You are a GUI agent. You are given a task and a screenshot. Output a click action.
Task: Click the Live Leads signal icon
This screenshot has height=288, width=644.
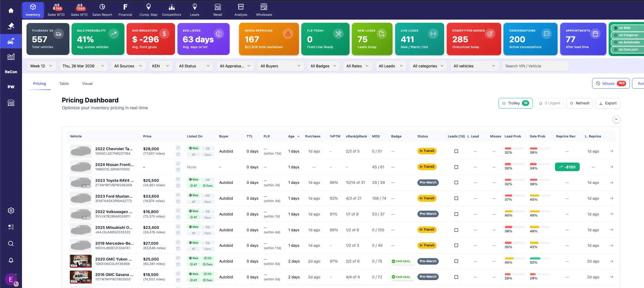tap(433, 34)
